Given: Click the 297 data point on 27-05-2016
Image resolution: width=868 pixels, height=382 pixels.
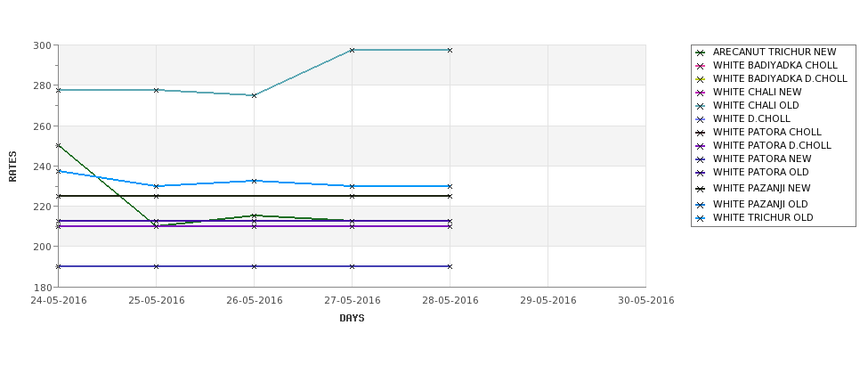Looking at the screenshot, I should click(x=352, y=51).
